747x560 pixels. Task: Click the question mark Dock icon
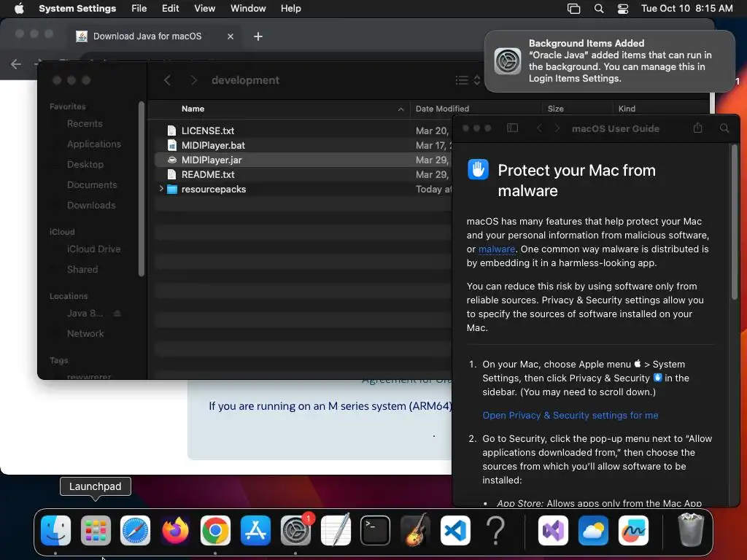(x=495, y=530)
